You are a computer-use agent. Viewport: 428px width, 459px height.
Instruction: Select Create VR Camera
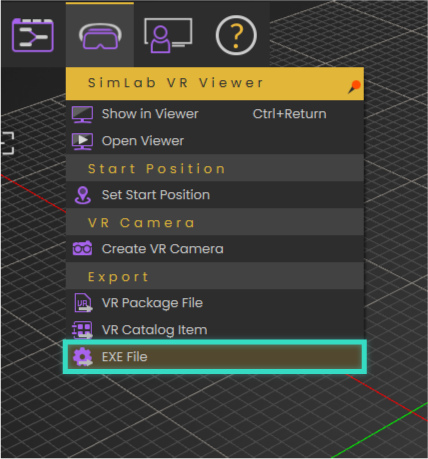click(x=215, y=249)
